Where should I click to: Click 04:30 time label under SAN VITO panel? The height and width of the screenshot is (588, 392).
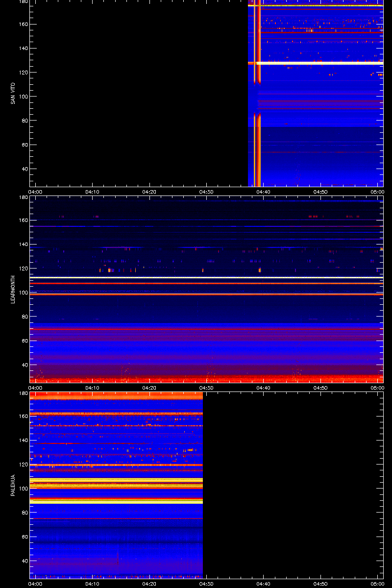pos(207,192)
